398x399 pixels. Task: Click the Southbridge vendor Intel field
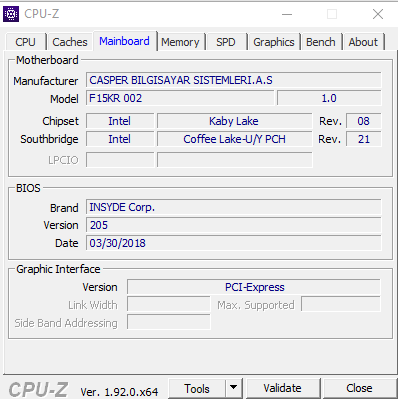pyautogui.click(x=120, y=139)
